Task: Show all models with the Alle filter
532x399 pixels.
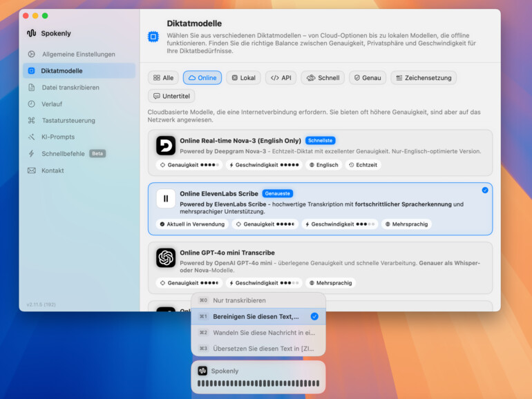Action: pyautogui.click(x=163, y=78)
